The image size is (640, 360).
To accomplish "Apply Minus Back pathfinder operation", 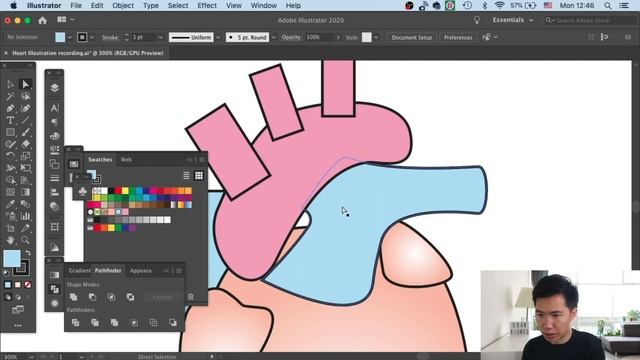I will click(x=173, y=322).
